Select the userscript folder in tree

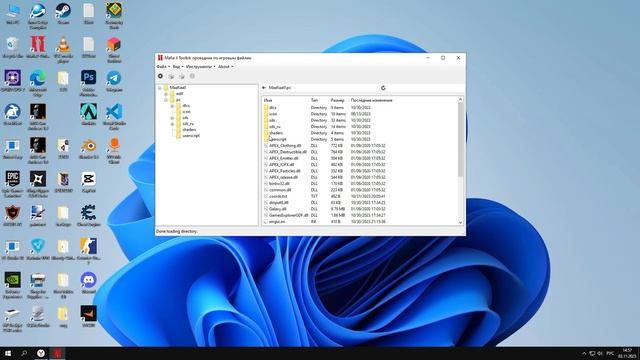tap(191, 136)
